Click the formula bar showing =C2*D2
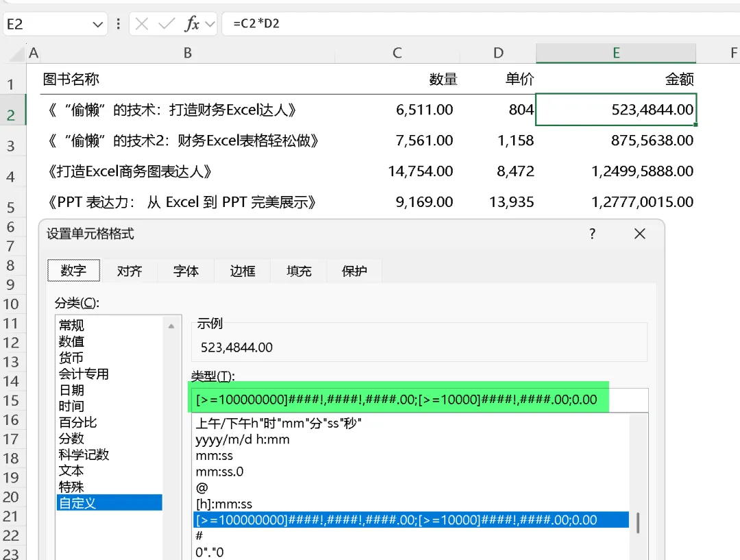 [482, 23]
